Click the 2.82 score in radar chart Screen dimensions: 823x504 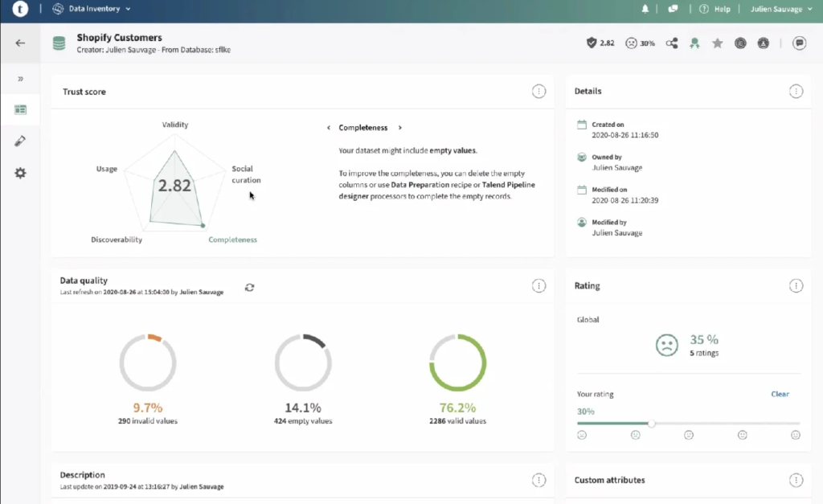[x=174, y=186]
